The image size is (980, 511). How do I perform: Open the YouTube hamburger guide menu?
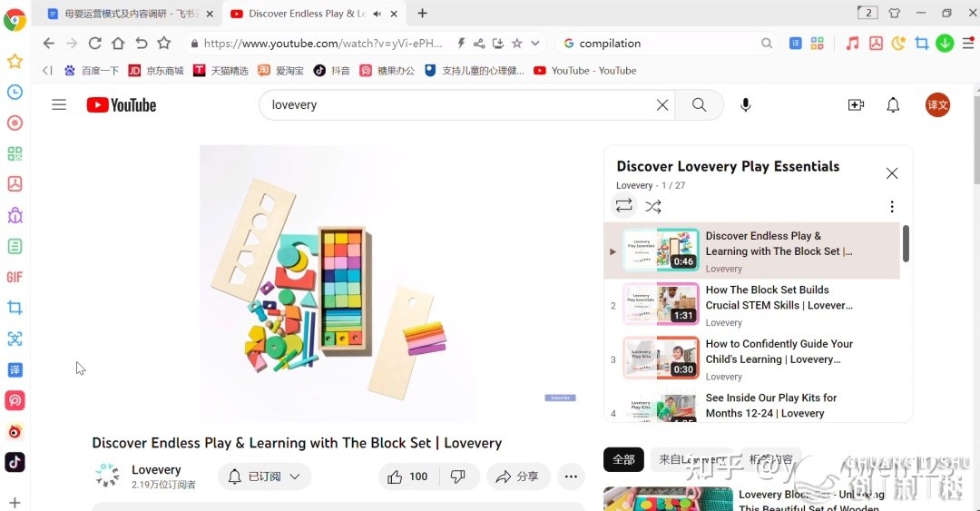tap(59, 104)
